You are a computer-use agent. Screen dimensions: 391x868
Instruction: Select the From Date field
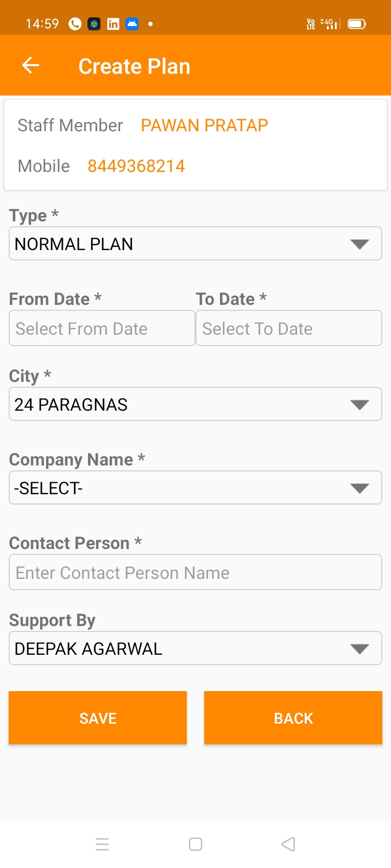102,328
